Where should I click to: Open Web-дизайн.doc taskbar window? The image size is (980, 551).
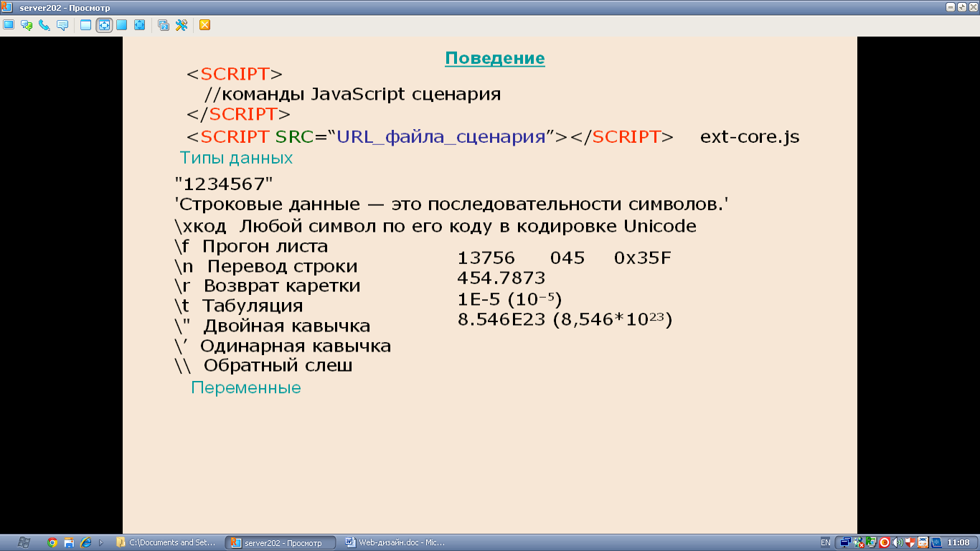tap(395, 542)
